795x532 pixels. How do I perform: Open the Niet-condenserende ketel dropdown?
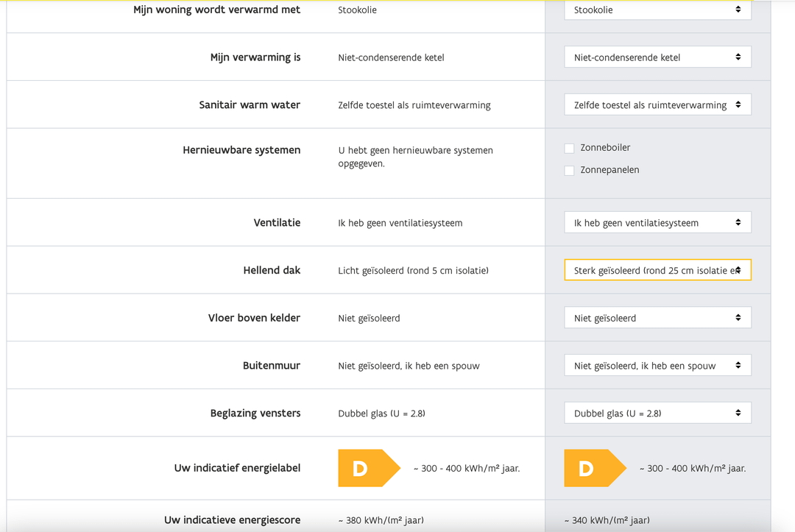[x=657, y=57]
